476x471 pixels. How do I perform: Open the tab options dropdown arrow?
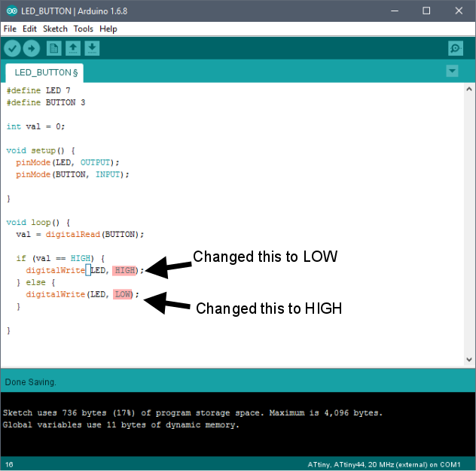click(452, 71)
